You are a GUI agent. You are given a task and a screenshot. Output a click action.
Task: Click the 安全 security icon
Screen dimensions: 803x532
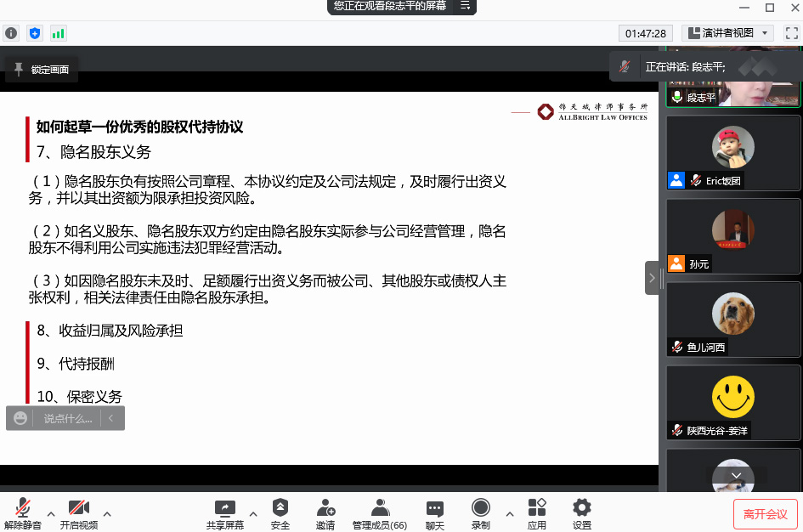pyautogui.click(x=280, y=512)
